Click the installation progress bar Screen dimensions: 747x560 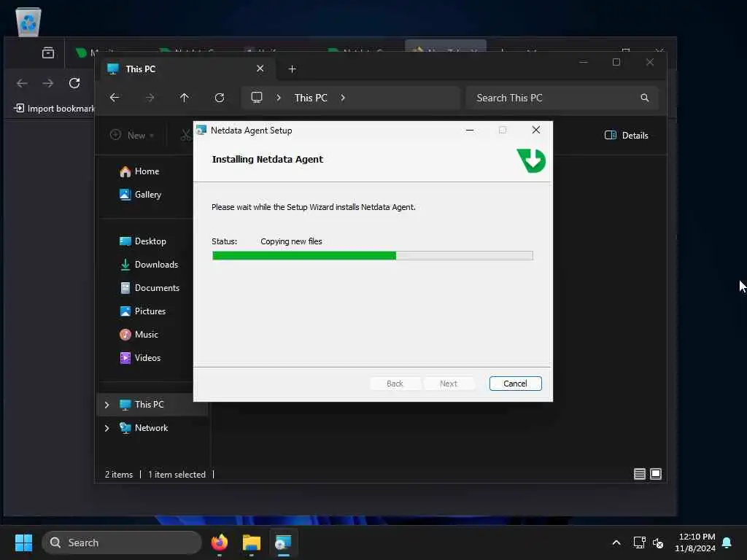coord(373,256)
